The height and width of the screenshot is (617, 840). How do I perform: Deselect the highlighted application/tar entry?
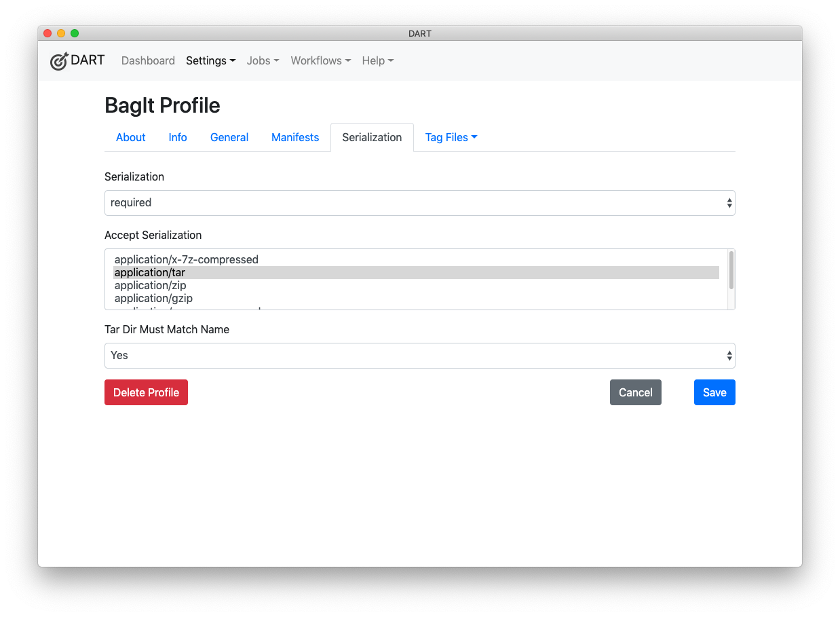(x=150, y=272)
